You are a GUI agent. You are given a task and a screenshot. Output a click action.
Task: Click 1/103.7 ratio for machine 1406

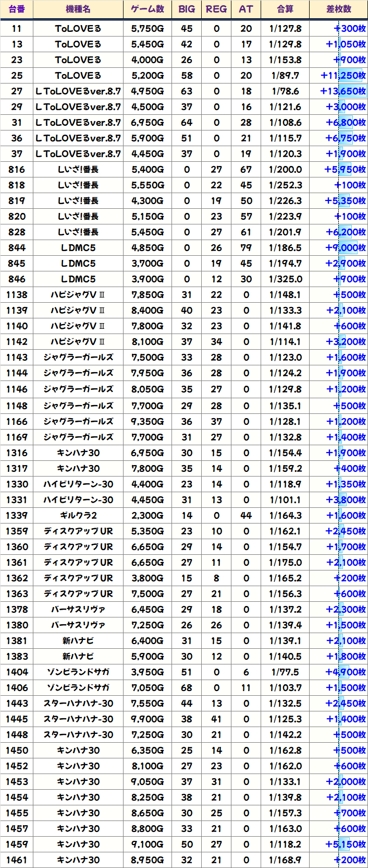coord(285,687)
